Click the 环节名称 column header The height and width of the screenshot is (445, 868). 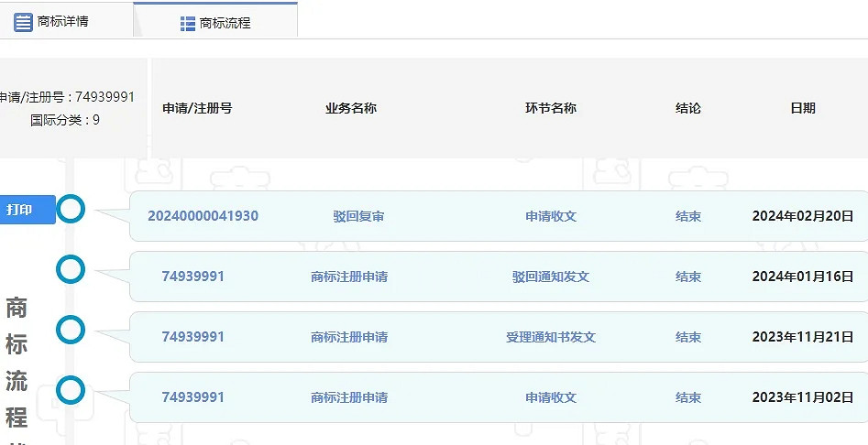(550, 108)
